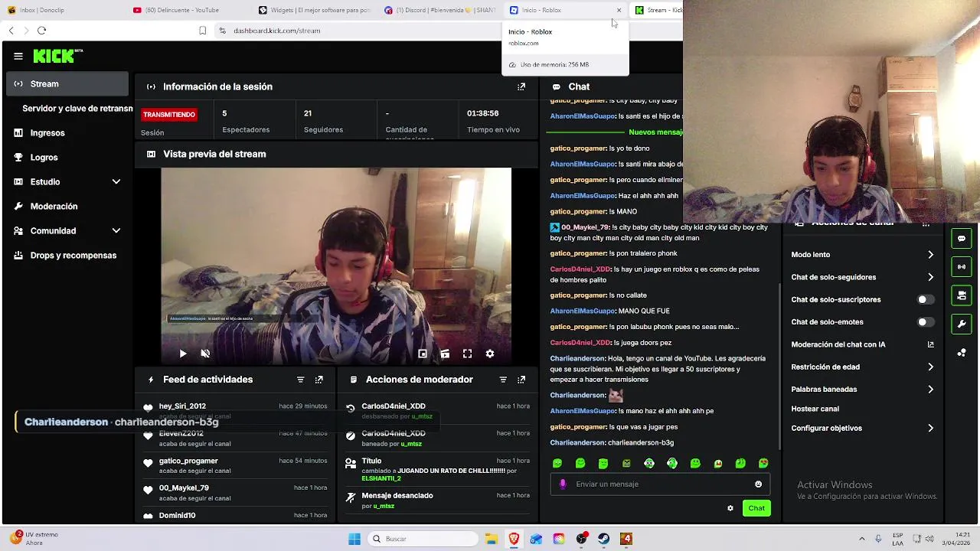This screenshot has width=980, height=551.
Task: Toggle session info sidebar button
Action: coord(962,267)
